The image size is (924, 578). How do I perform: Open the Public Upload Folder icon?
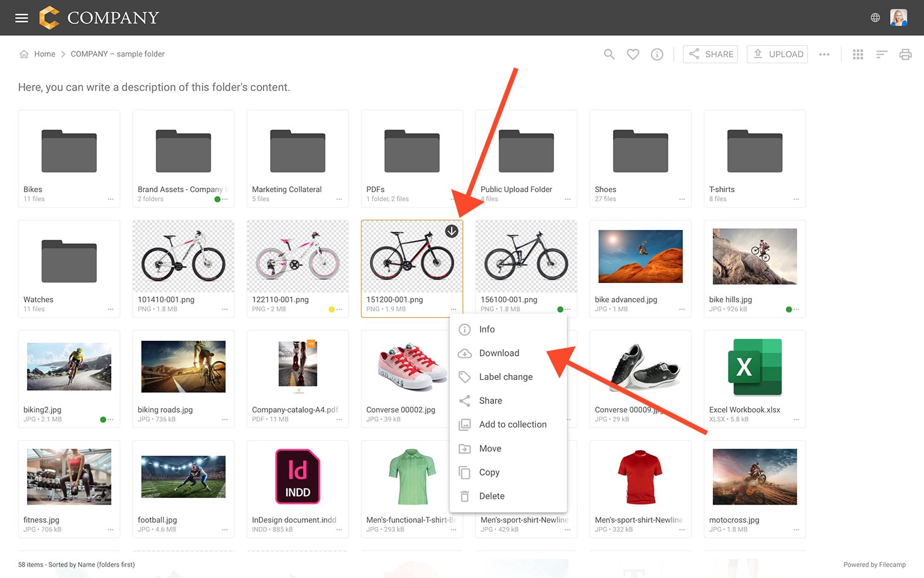tap(526, 151)
